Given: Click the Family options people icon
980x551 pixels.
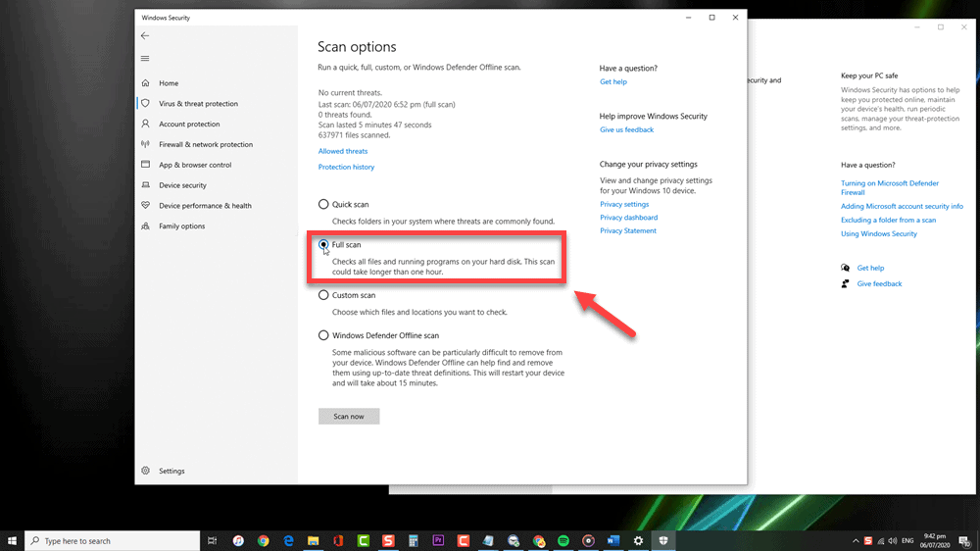Looking at the screenshot, I should (146, 225).
